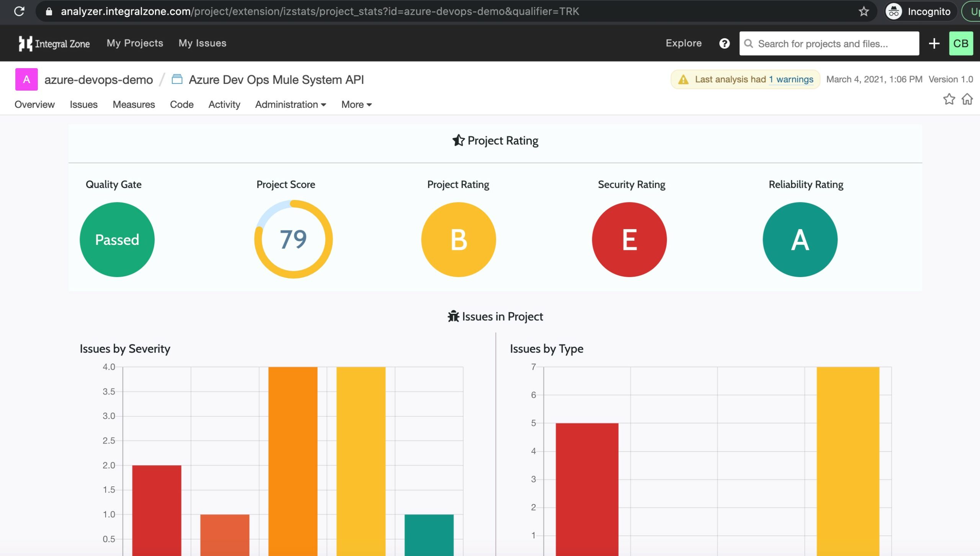The image size is (980, 556).
Task: Click the teal bar in Issues by Severity
Action: 429,535
